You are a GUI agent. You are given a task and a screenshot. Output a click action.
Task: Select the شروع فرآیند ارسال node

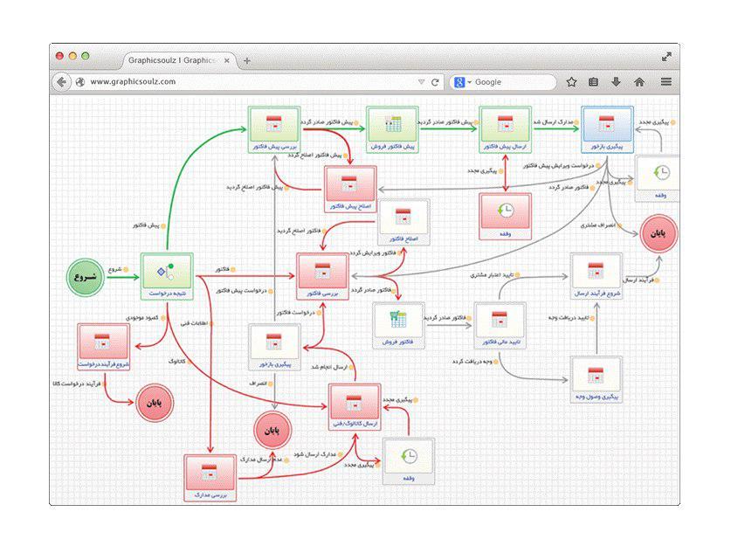click(x=597, y=276)
